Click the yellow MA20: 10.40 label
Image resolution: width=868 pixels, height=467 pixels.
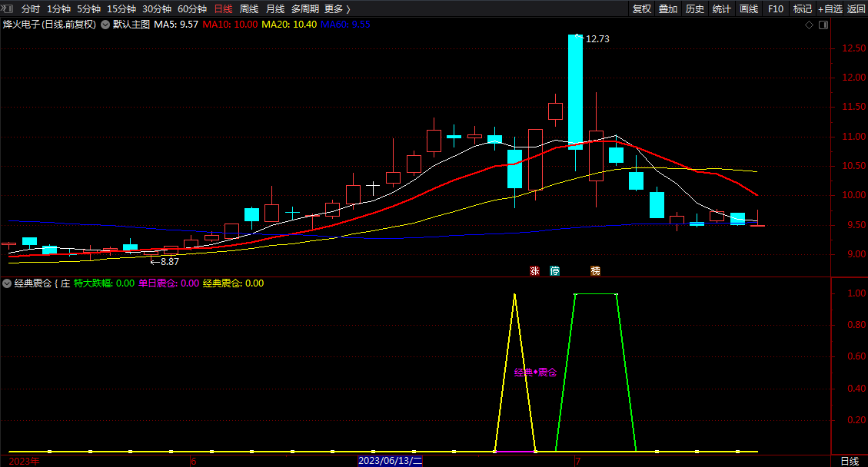click(289, 25)
